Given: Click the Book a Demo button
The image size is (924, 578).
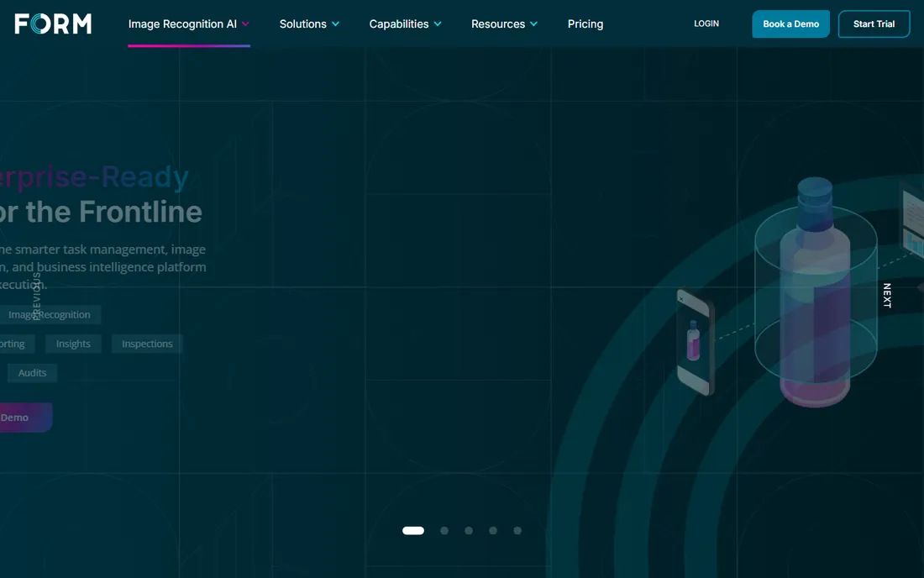Looking at the screenshot, I should coord(790,24).
